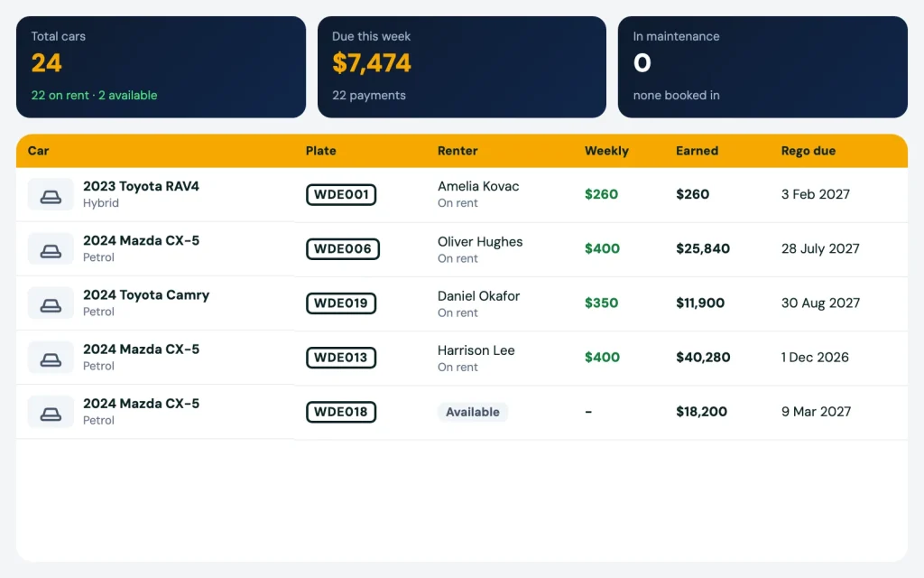Click rego due date 9 Mar 2027

click(x=816, y=412)
